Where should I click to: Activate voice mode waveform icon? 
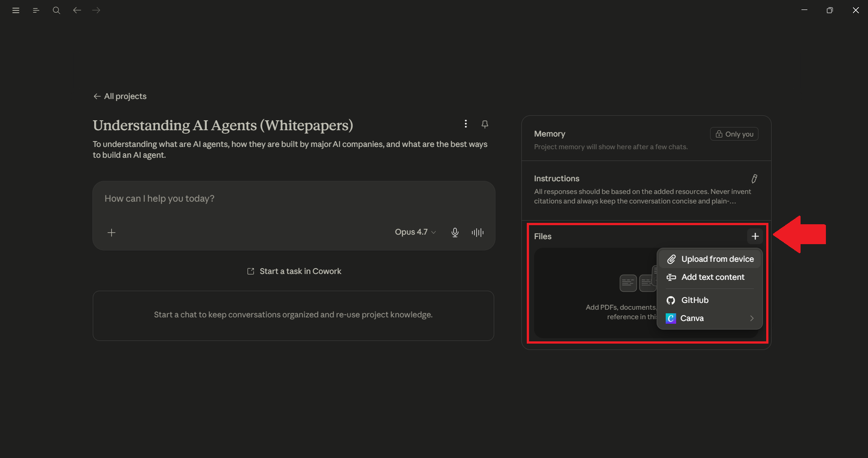coord(477,232)
